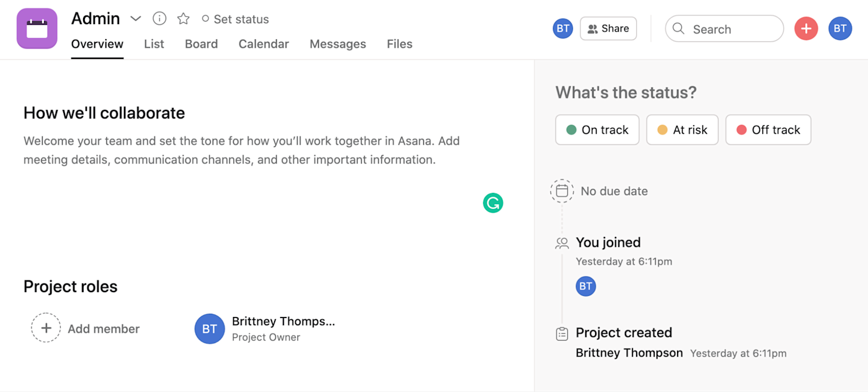Screen dimensions: 868x392
Task: Expand the Admin project dropdown chevron
Action: (x=136, y=19)
